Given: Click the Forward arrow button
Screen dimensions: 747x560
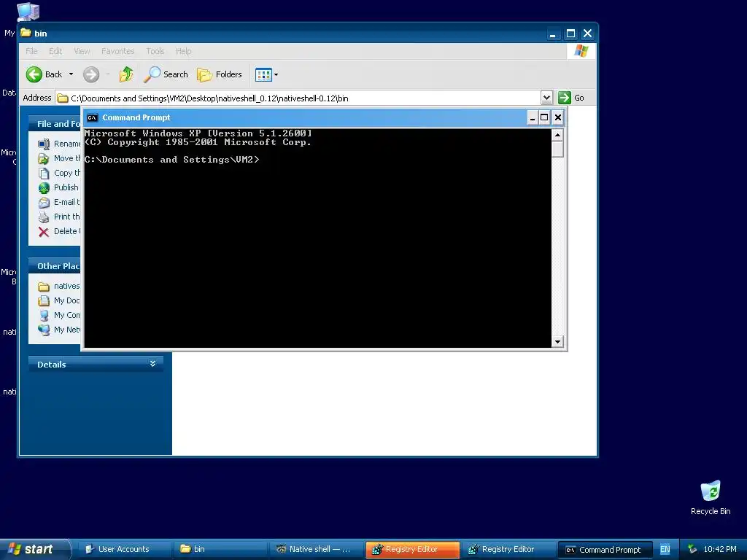Looking at the screenshot, I should pyautogui.click(x=91, y=74).
